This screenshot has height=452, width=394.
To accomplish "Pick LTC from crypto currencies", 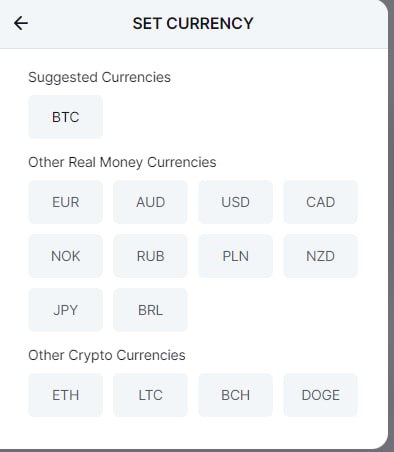I will (x=150, y=395).
